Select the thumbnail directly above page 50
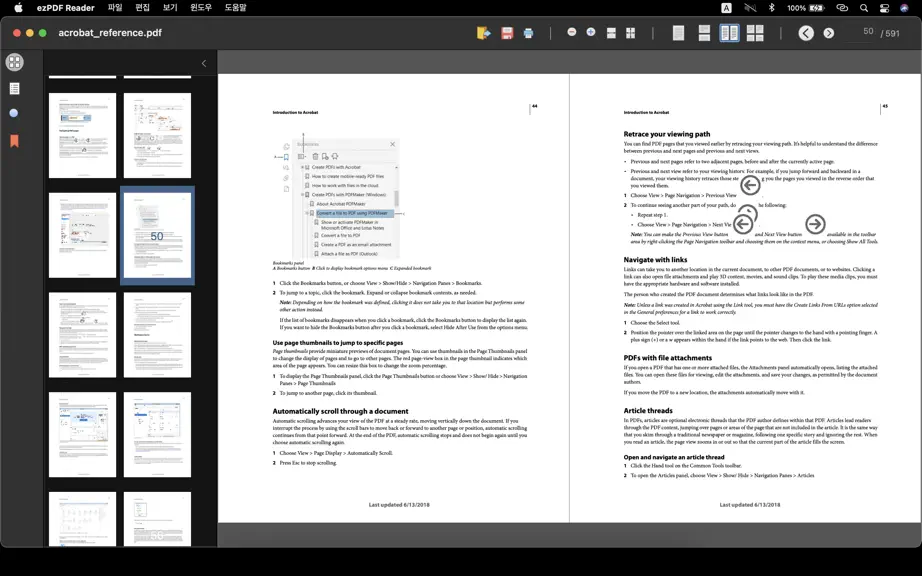 157,136
